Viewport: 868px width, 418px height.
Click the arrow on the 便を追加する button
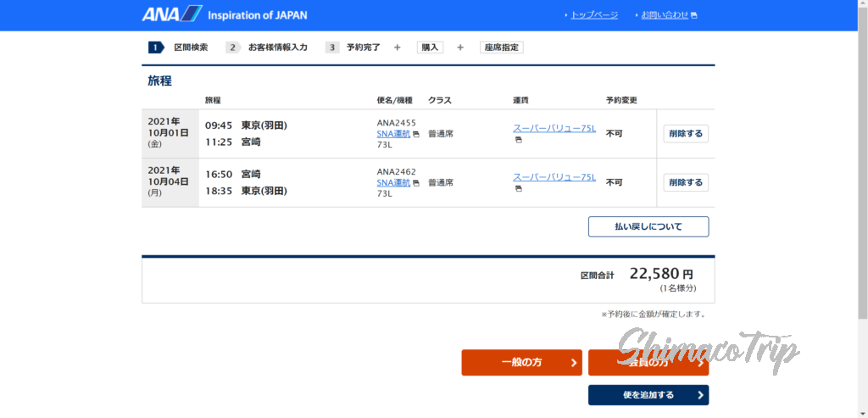click(700, 395)
